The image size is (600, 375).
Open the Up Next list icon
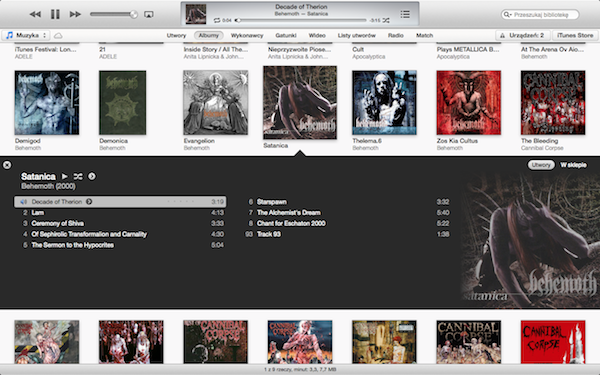tap(405, 15)
